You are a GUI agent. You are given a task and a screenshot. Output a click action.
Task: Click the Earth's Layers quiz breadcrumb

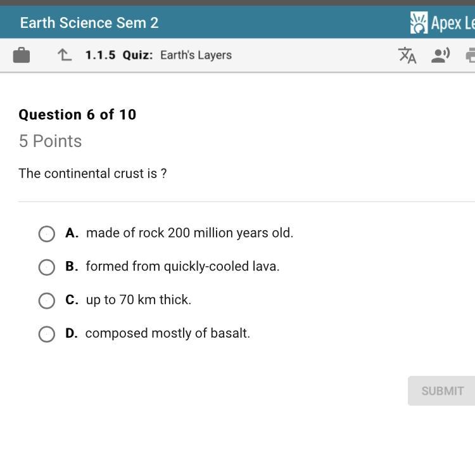coord(196,55)
